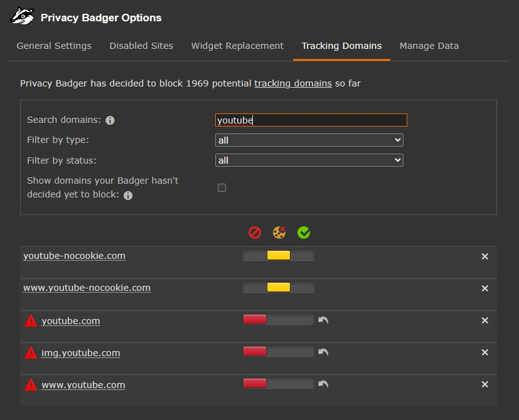Switch to General Settings tab
Image resolution: width=519 pixels, height=420 pixels.
(x=54, y=46)
